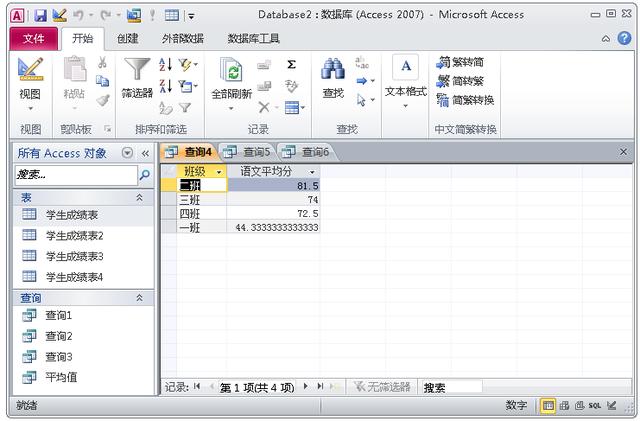This screenshot has height=421, width=640.
Task: Click the Cut scissors icon
Action: point(102,62)
